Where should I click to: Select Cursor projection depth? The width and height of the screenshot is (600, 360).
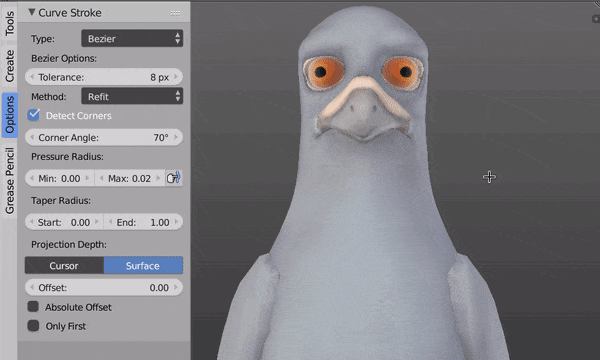[x=64, y=265]
